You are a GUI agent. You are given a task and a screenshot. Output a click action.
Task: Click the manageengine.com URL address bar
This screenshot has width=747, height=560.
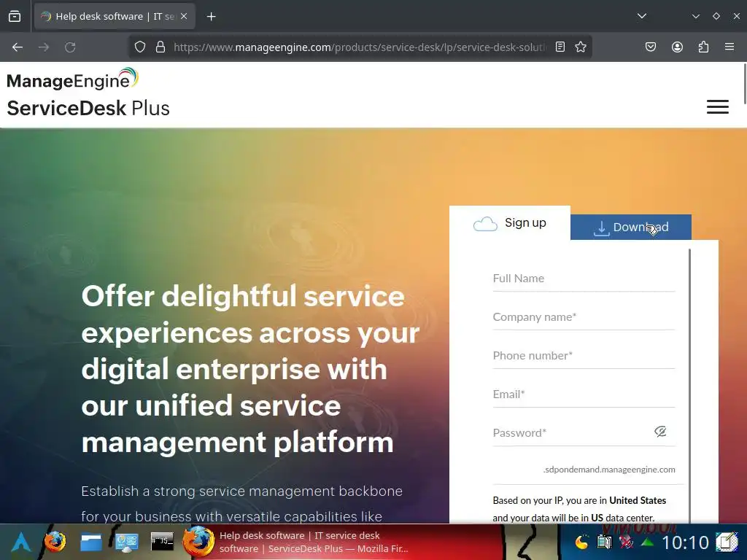tap(360, 47)
